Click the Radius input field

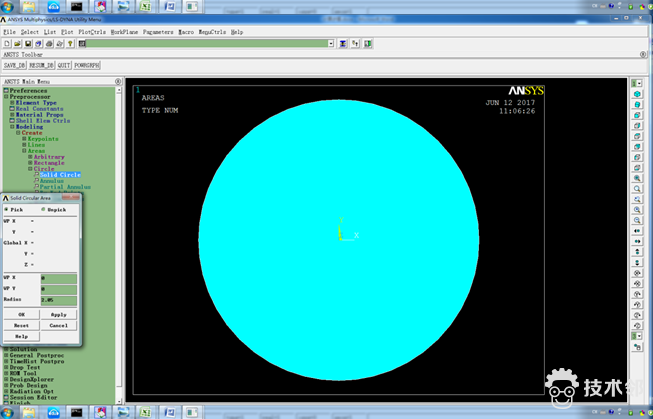[x=59, y=300]
